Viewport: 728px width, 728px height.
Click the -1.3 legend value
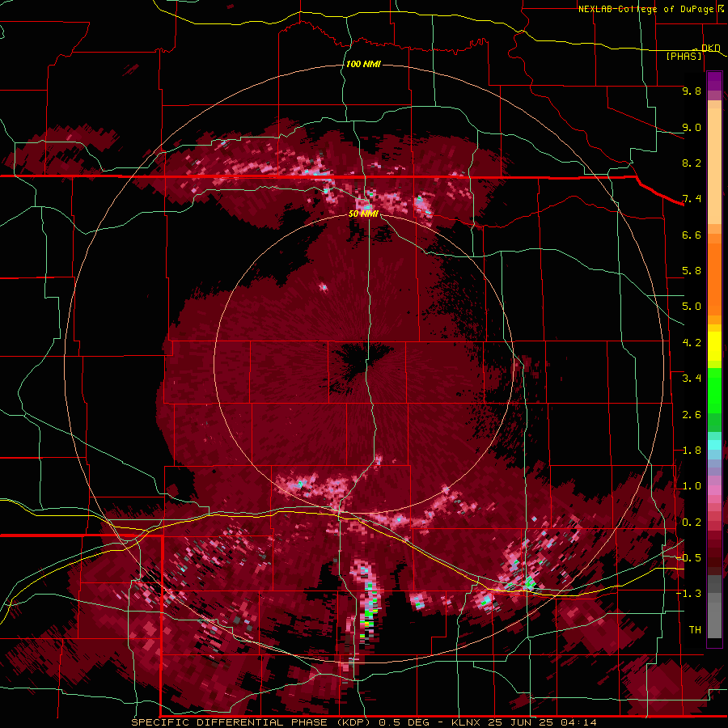(688, 594)
